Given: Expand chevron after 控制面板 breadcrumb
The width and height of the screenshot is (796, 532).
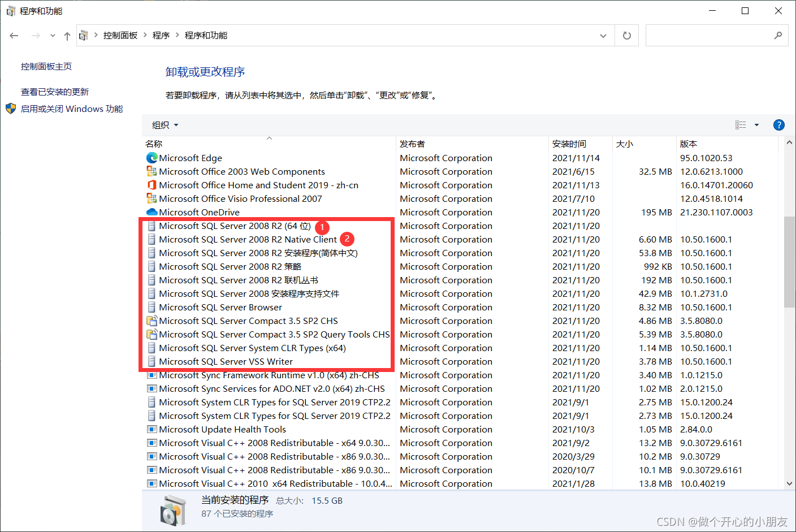Looking at the screenshot, I should point(145,35).
